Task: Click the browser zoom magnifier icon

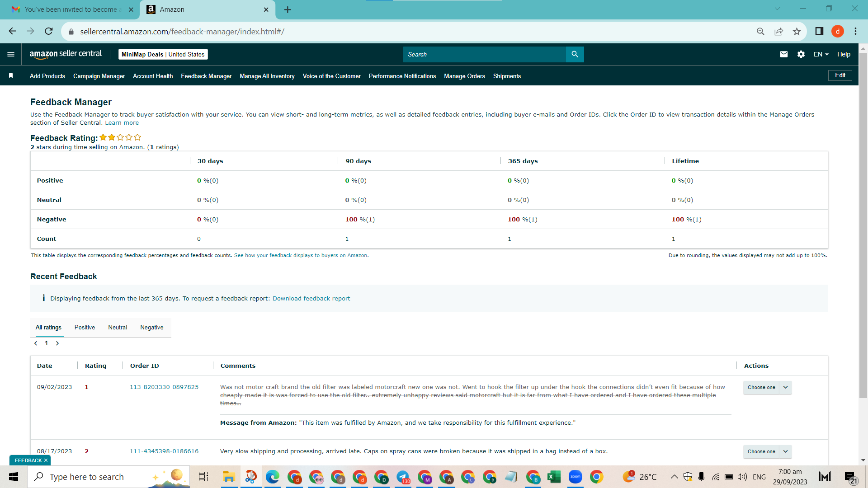Action: click(760, 31)
